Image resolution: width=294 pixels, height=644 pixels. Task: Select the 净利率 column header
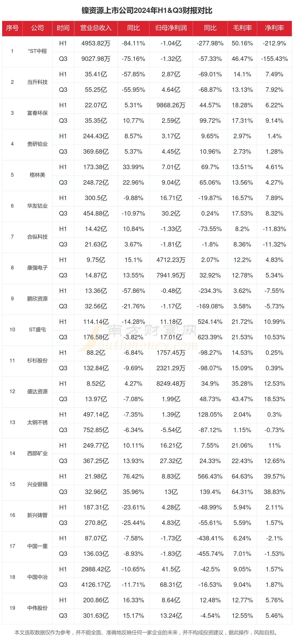coord(274,28)
